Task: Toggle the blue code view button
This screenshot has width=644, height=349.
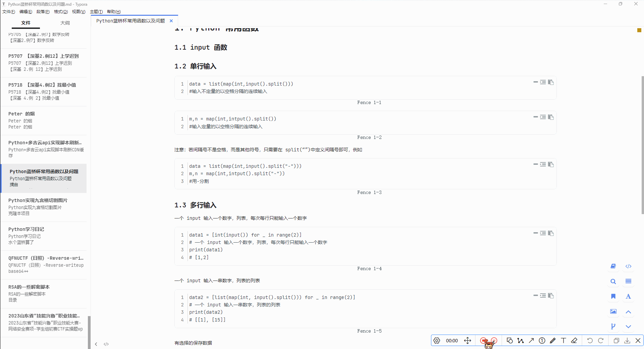Action: (628, 266)
